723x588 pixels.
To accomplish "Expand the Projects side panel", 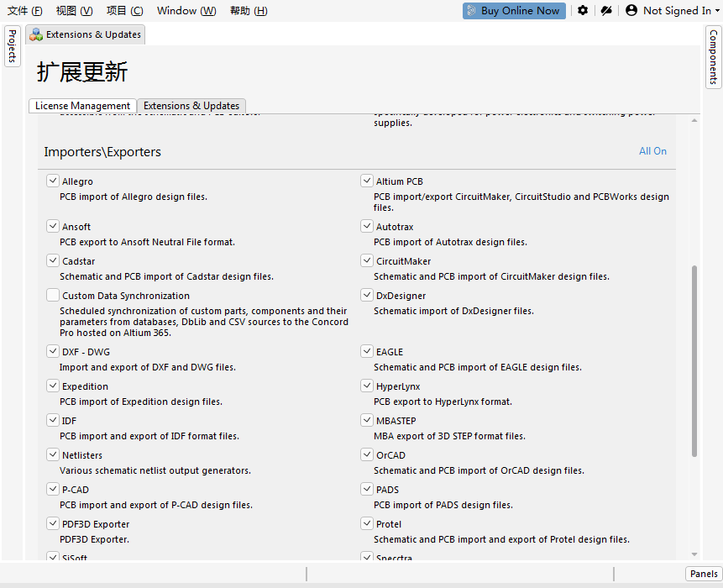I will tap(13, 46).
